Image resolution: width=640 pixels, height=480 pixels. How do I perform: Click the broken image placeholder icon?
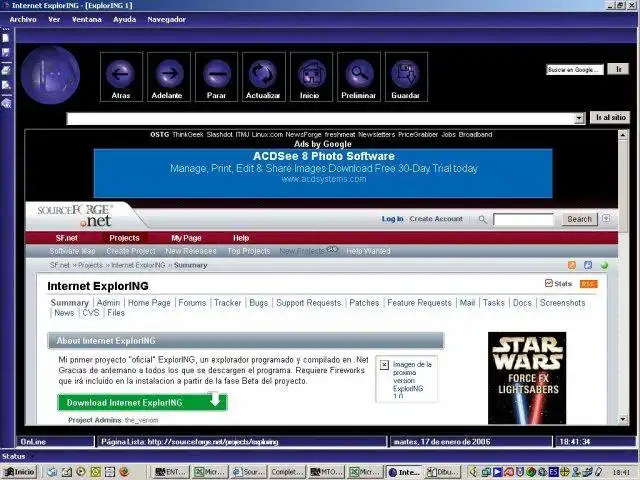[384, 364]
